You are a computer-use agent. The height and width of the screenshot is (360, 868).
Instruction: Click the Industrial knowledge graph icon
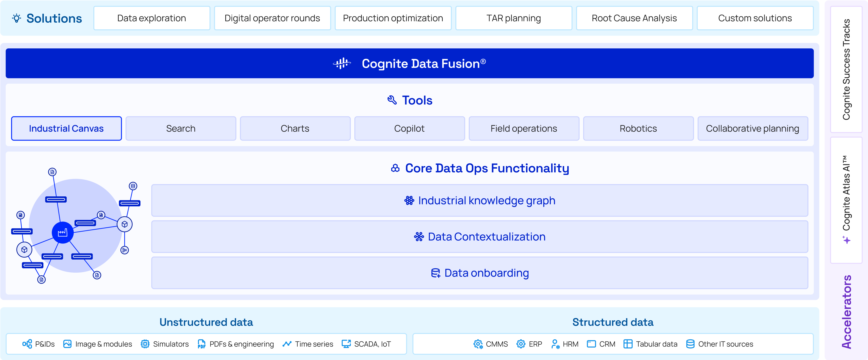pos(409,200)
